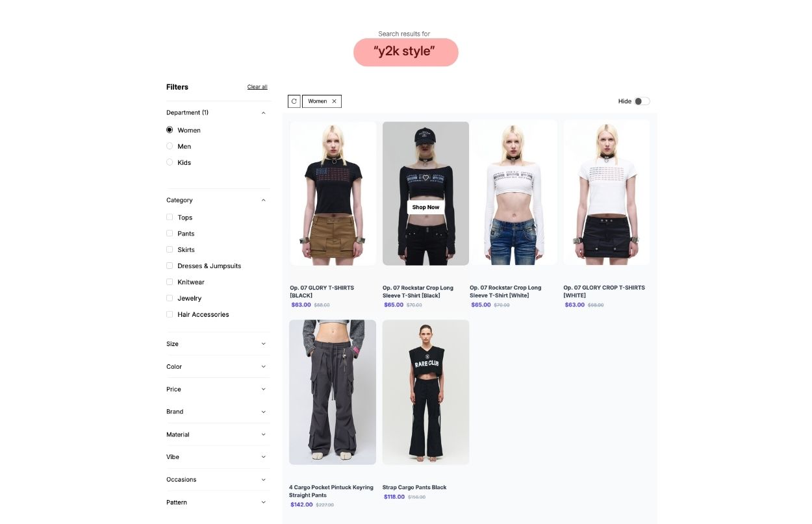Open the 4 Cargo Pocket Pintuck pants image
Image resolution: width=812 pixels, height=524 pixels.
333,392
